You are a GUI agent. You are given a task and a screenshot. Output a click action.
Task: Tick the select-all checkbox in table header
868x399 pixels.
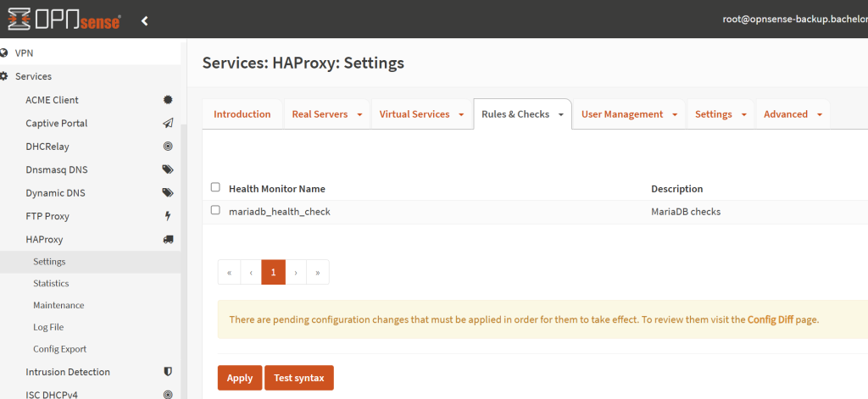215,188
